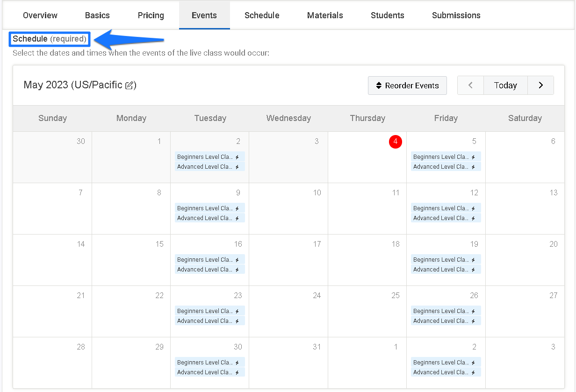Open Advanced Level Class on May 9
This screenshot has height=392, width=576.
(x=210, y=218)
